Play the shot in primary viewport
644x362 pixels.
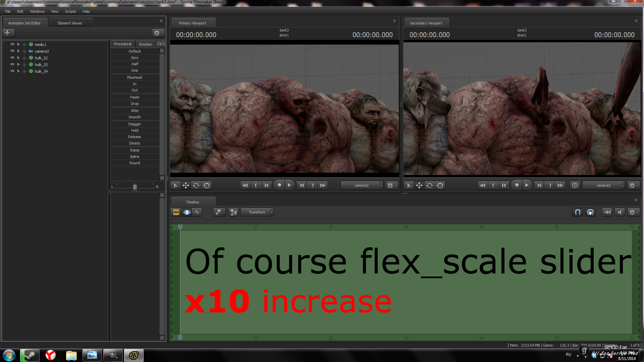coord(290,185)
